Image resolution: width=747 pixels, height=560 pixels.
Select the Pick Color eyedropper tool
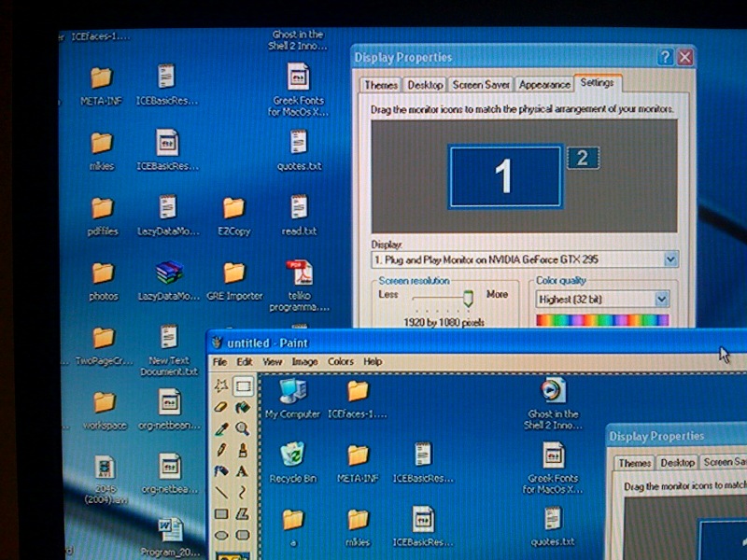click(221, 428)
